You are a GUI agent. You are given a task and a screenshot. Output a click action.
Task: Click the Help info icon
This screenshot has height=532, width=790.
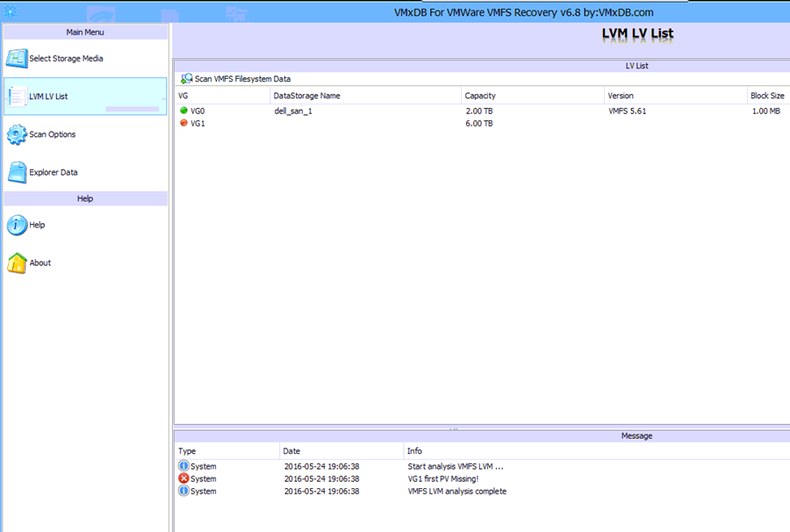17,226
